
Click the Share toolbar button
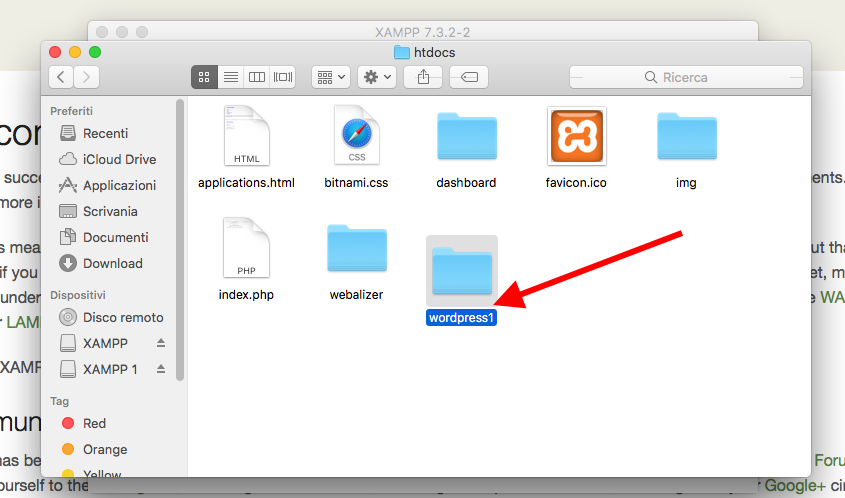coord(423,77)
